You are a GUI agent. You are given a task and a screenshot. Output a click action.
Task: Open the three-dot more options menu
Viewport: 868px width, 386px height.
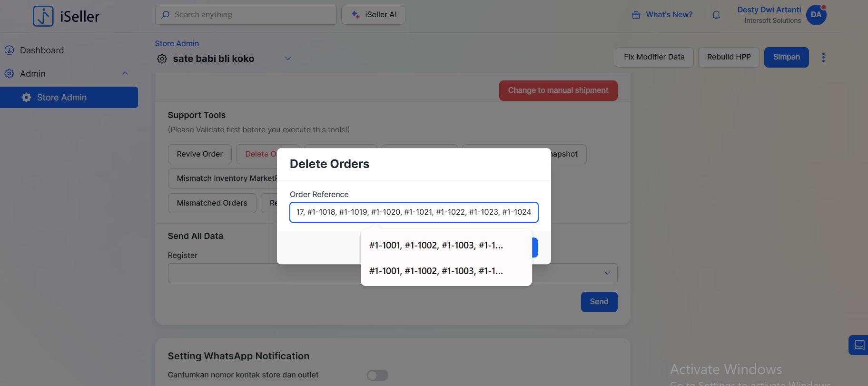tap(823, 58)
